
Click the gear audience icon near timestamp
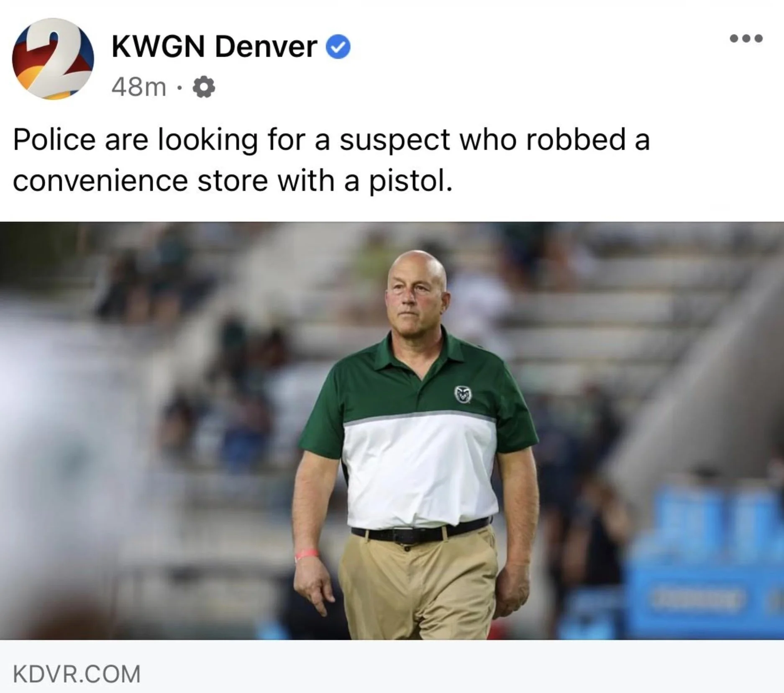[x=204, y=87]
